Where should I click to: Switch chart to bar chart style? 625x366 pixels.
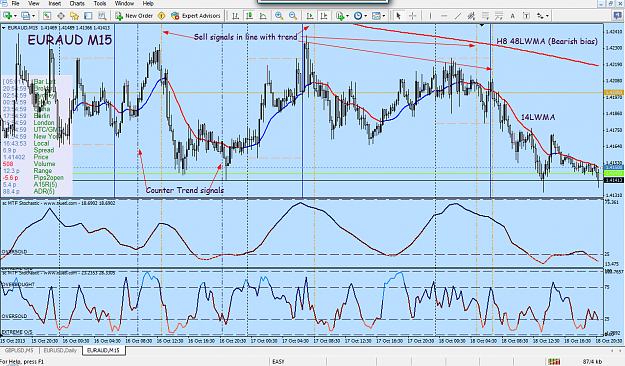236,16
